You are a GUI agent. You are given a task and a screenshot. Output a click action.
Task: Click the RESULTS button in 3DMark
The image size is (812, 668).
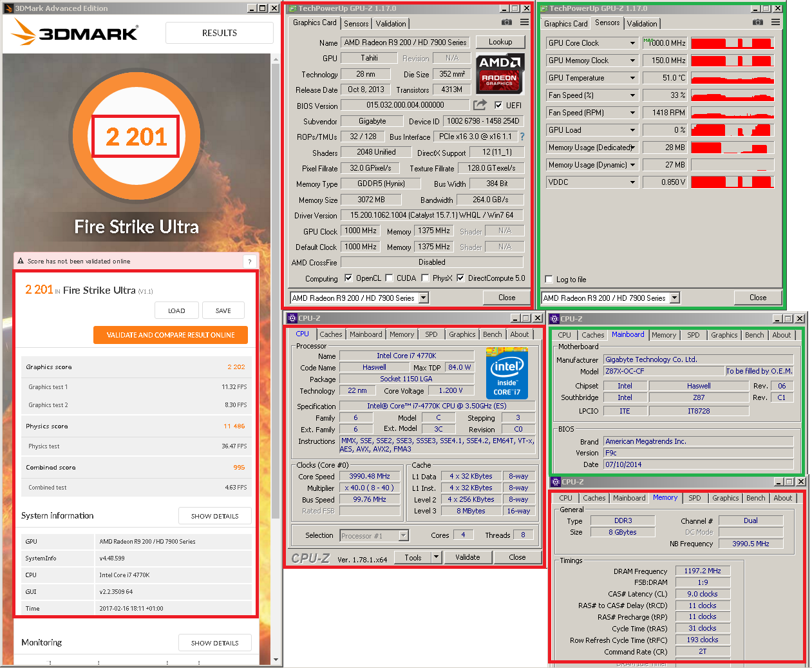tap(220, 33)
